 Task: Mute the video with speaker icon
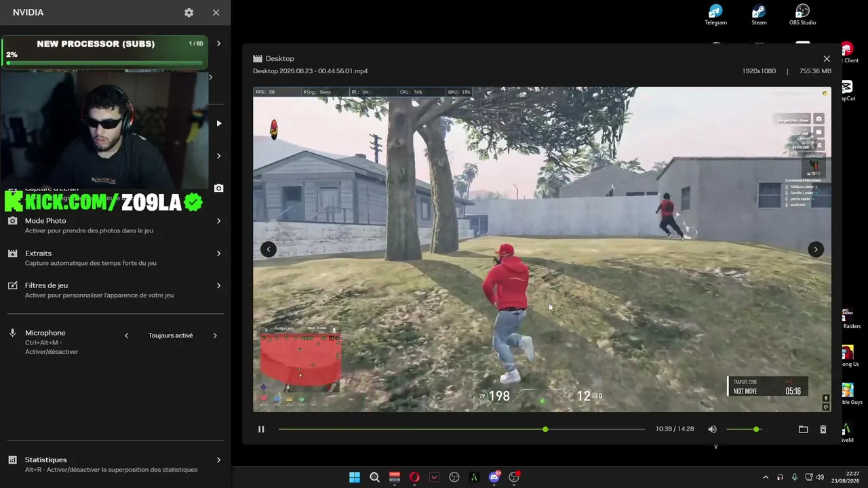(x=712, y=429)
